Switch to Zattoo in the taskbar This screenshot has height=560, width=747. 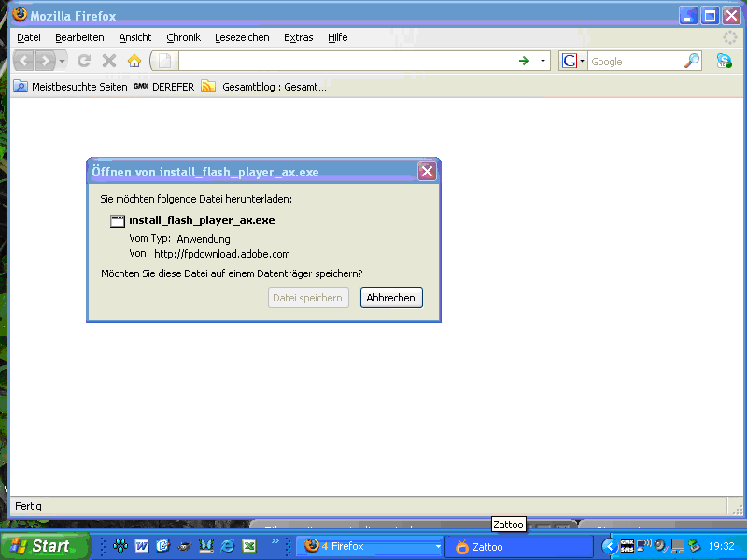(x=518, y=546)
